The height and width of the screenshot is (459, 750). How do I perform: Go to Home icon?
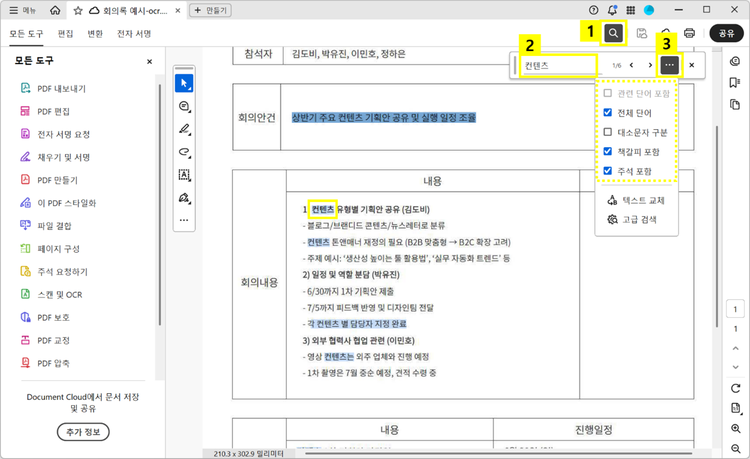55,10
